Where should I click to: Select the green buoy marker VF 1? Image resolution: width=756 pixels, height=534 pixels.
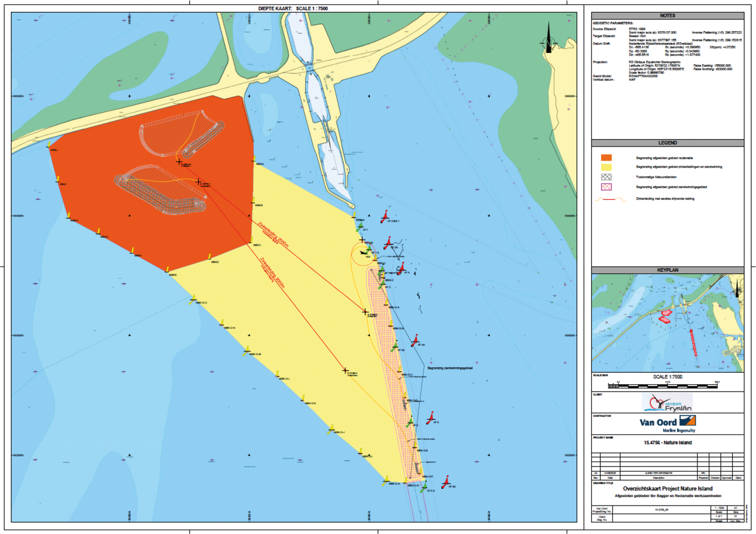coord(361,227)
